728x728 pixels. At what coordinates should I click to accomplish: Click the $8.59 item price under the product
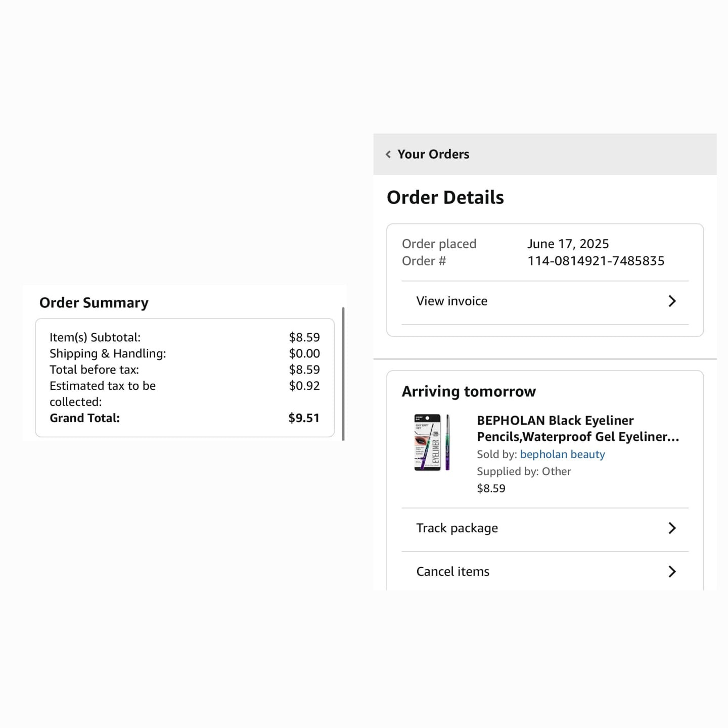pyautogui.click(x=491, y=488)
